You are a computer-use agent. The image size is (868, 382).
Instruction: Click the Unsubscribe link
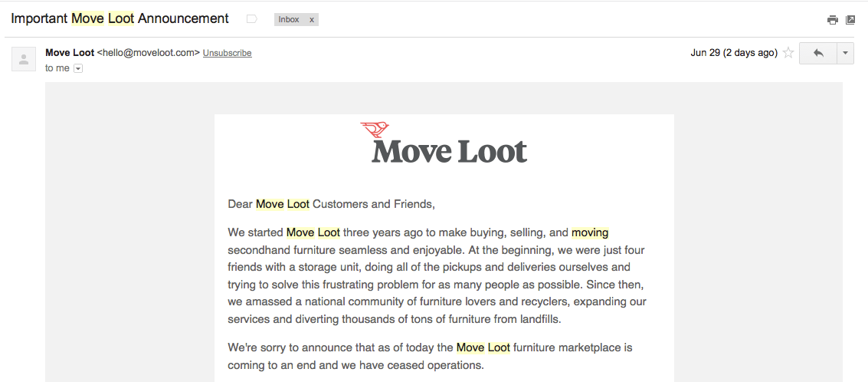[227, 53]
